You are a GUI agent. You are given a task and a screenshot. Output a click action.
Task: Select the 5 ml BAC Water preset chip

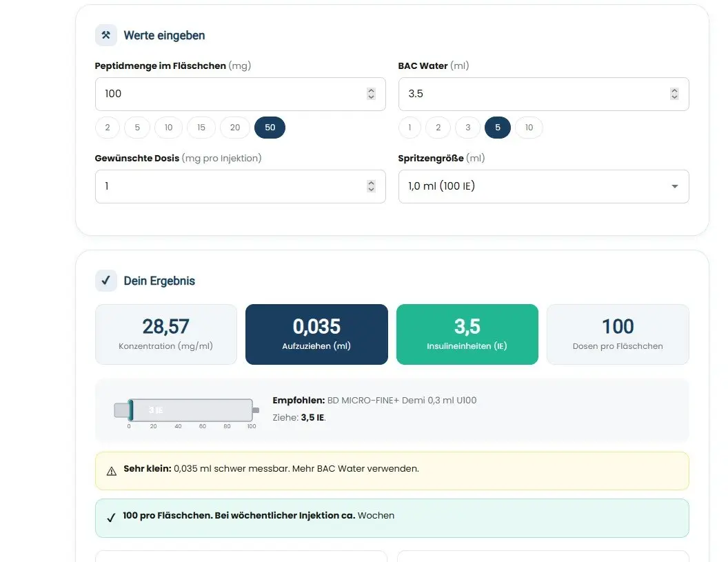pyautogui.click(x=498, y=128)
